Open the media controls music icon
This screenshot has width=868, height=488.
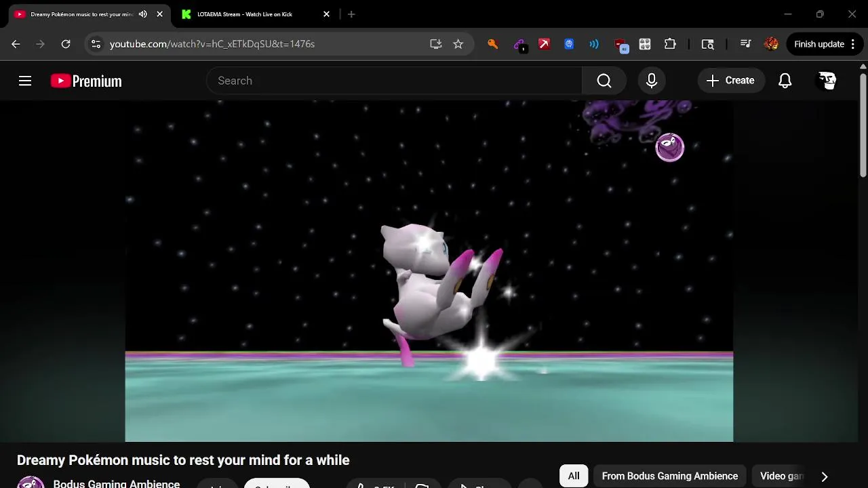(745, 44)
